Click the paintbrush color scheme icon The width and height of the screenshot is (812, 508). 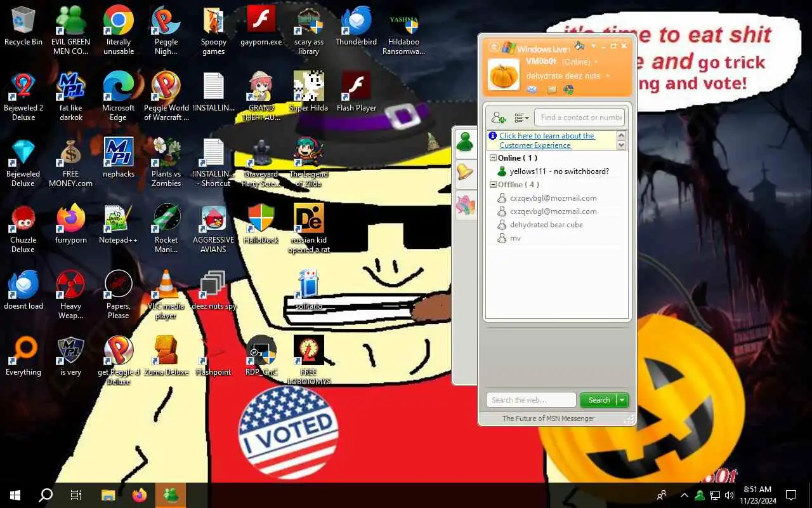click(579, 46)
